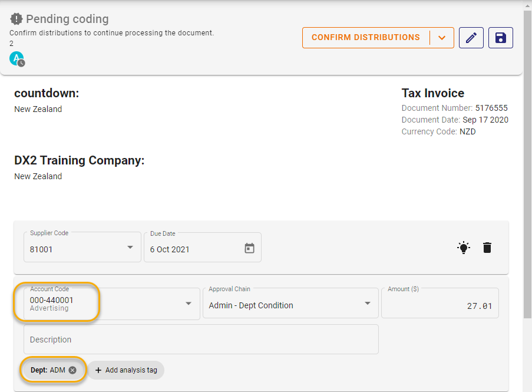Image resolution: width=532 pixels, height=392 pixels.
Task: Select the NZD currency code value
Action: (x=467, y=131)
